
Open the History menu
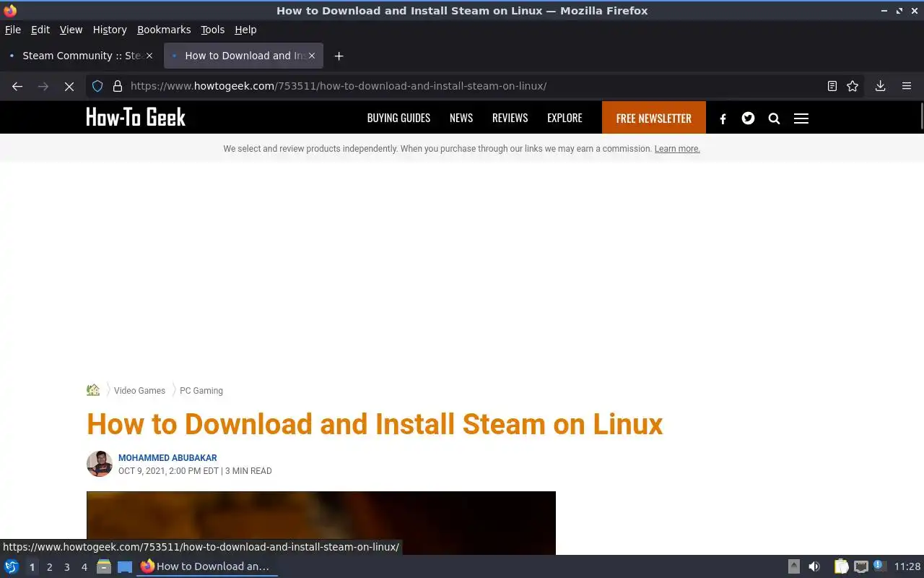pos(110,30)
